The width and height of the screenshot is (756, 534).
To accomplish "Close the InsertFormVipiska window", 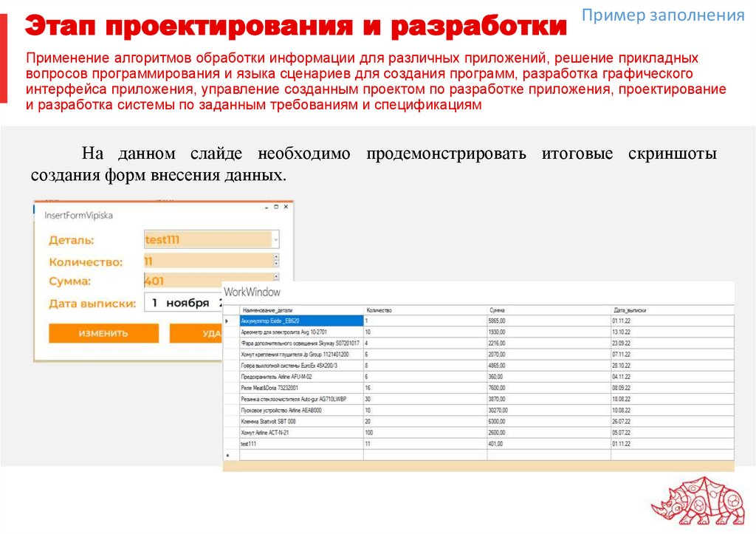I will click(286, 207).
